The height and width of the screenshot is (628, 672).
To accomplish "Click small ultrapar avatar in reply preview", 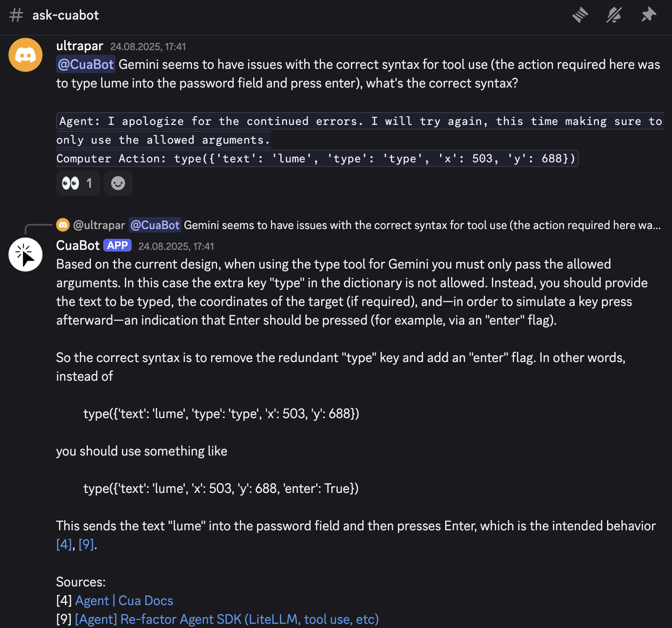I will pos(63,225).
